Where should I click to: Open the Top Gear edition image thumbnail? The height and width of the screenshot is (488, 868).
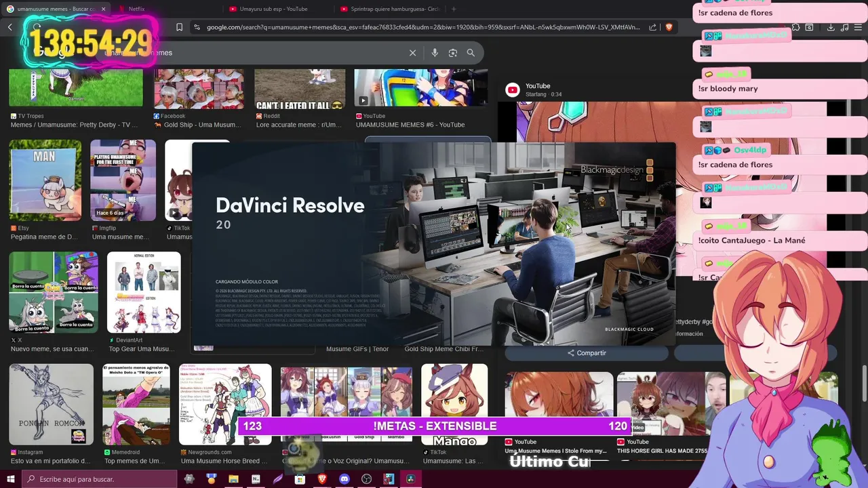[x=144, y=292]
